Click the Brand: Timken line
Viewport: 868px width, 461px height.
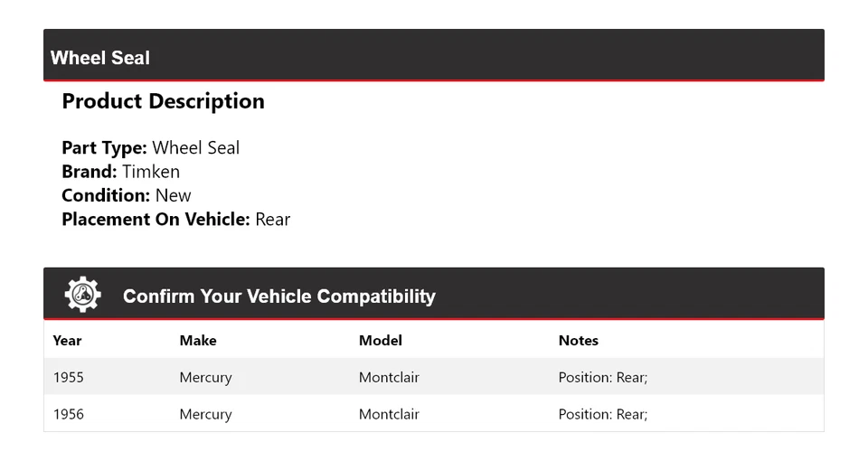coord(120,172)
